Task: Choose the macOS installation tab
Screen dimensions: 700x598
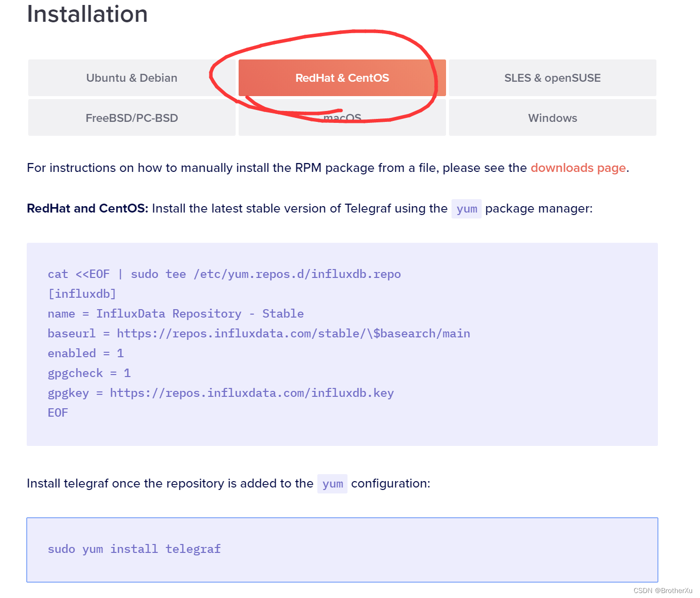Action: (342, 117)
